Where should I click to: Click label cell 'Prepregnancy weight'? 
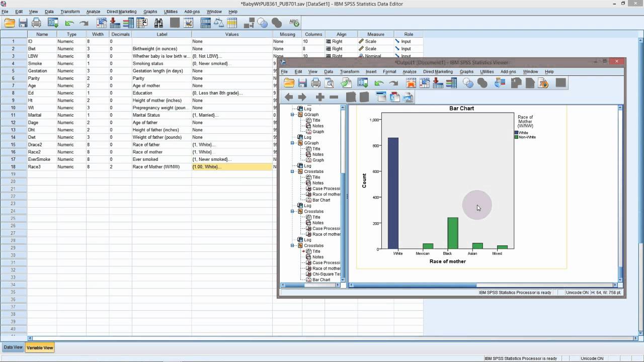point(162,108)
